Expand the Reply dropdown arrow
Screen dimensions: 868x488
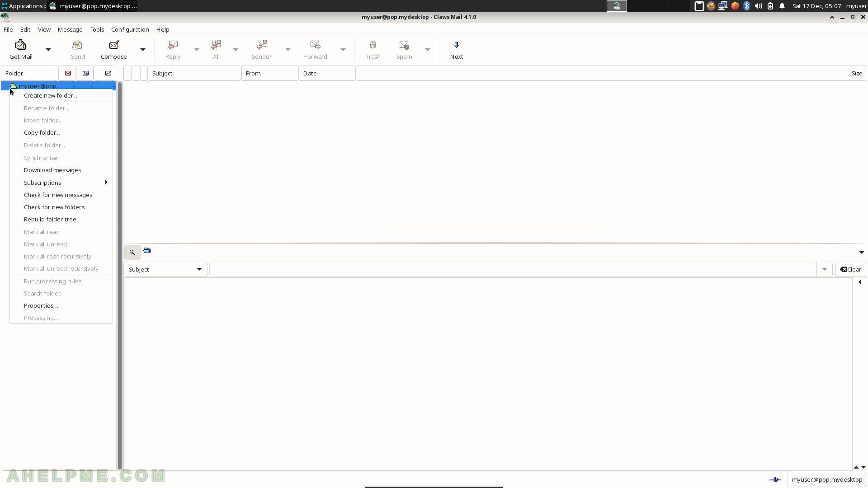click(x=196, y=50)
